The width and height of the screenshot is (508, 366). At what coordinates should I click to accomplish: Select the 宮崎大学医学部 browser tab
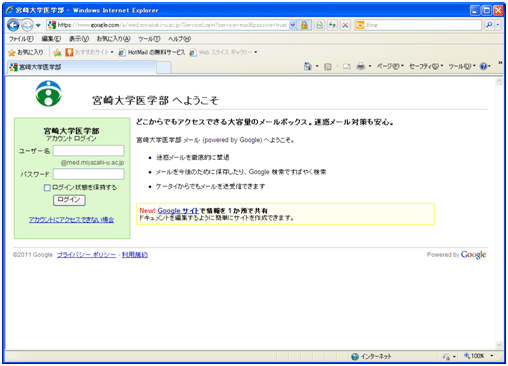(82, 67)
